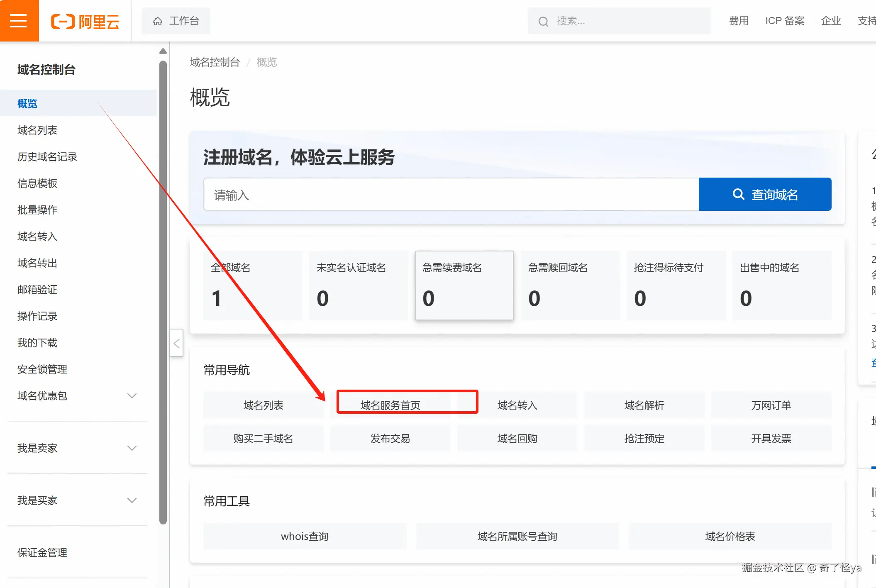Click the 查询域名 search button
Image resolution: width=876 pixels, height=588 pixels.
765,195
